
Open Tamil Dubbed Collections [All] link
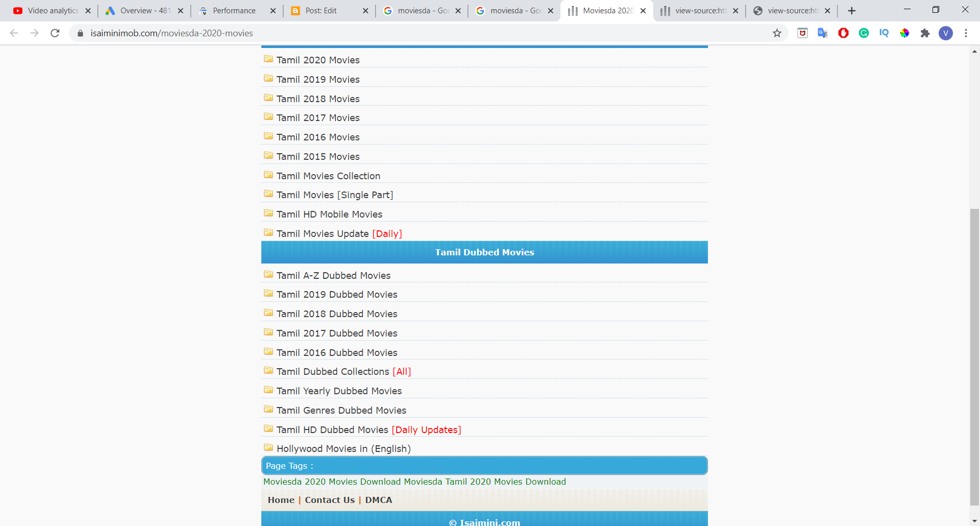[x=344, y=372]
